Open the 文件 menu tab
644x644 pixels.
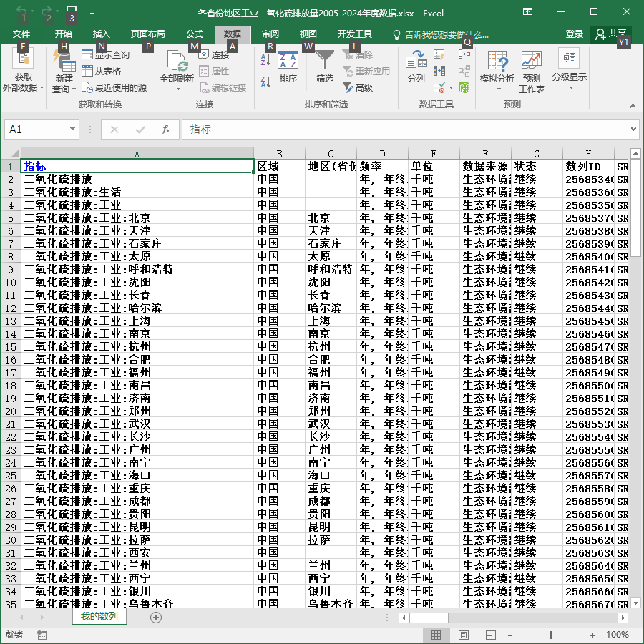tap(21, 34)
